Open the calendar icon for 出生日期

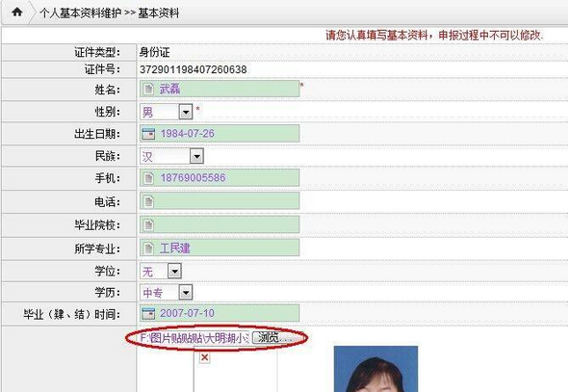(x=148, y=134)
